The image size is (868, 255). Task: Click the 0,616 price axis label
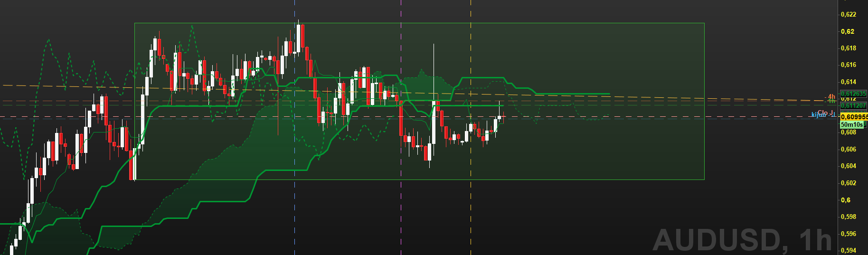click(849, 65)
